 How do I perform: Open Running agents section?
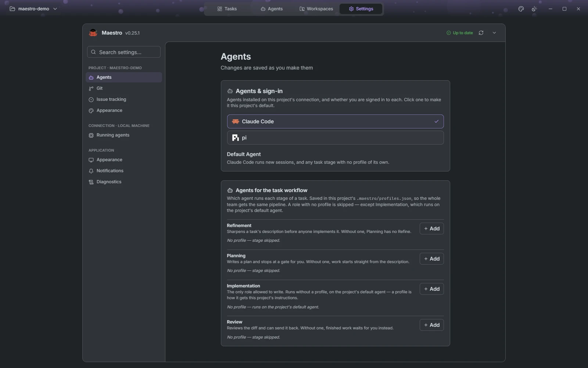[124, 135]
